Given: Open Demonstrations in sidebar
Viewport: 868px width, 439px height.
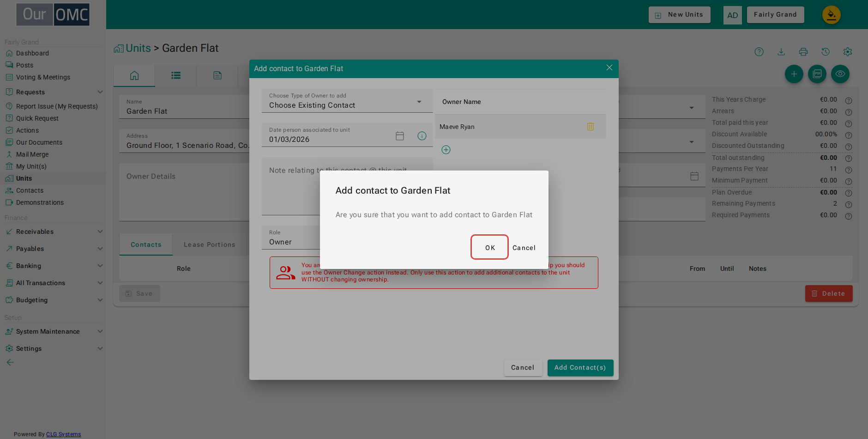Looking at the screenshot, I should point(40,202).
